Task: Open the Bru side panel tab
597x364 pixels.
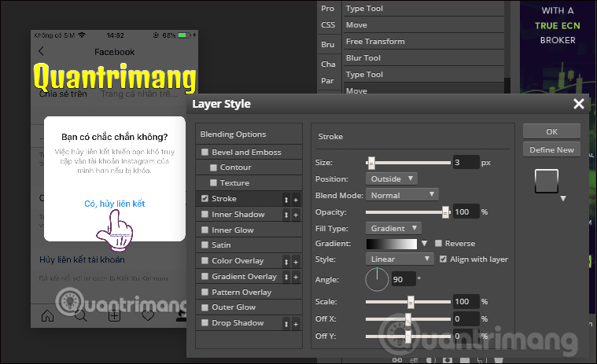Action: pos(327,45)
